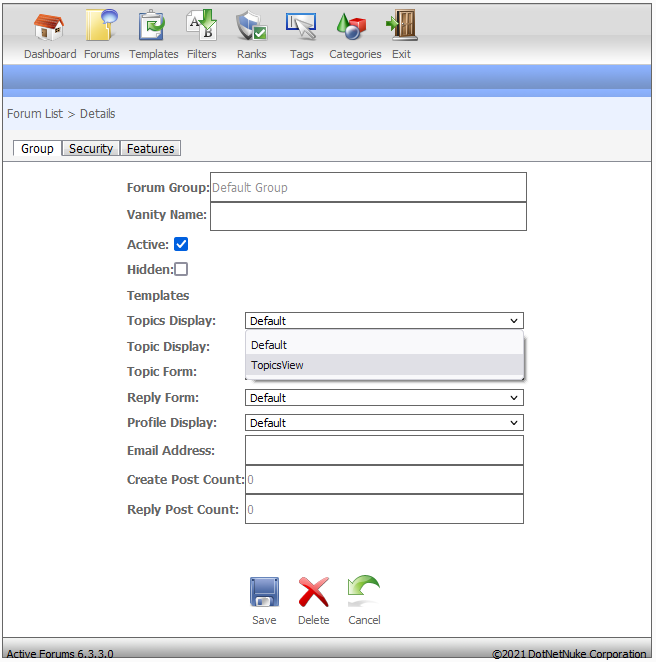Enable the Hidden checkbox

181,269
